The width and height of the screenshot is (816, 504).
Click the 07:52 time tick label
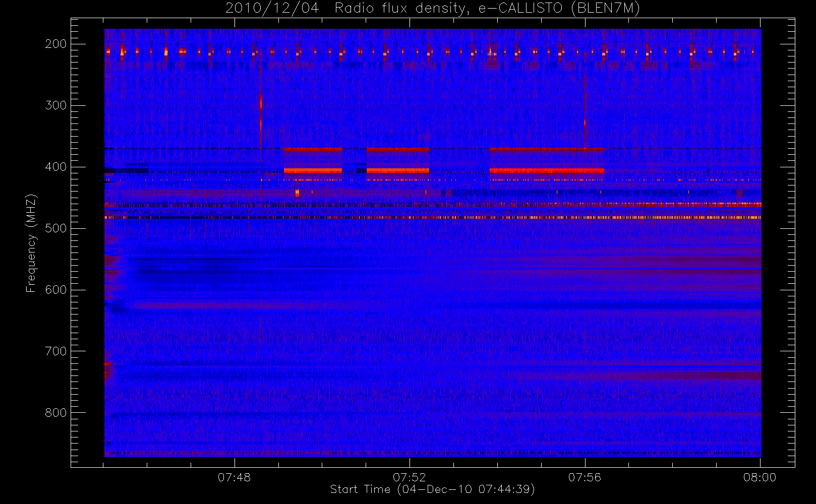point(410,477)
